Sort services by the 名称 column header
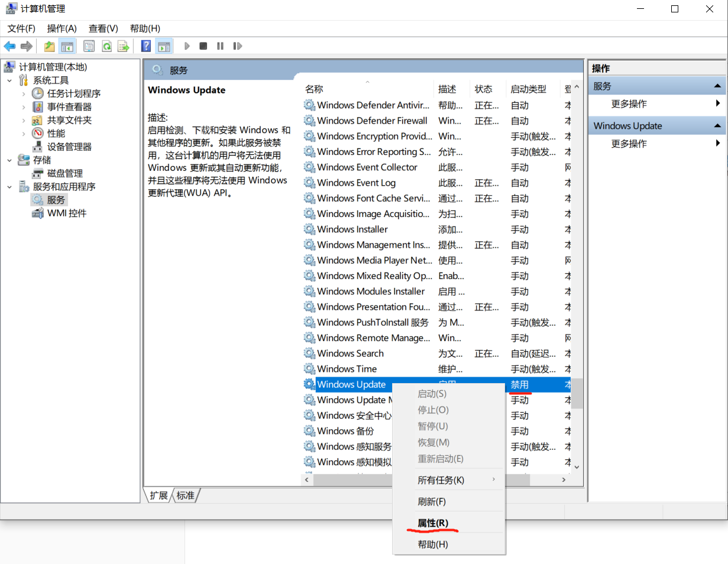Image resolution: width=728 pixels, height=564 pixels. coord(367,89)
